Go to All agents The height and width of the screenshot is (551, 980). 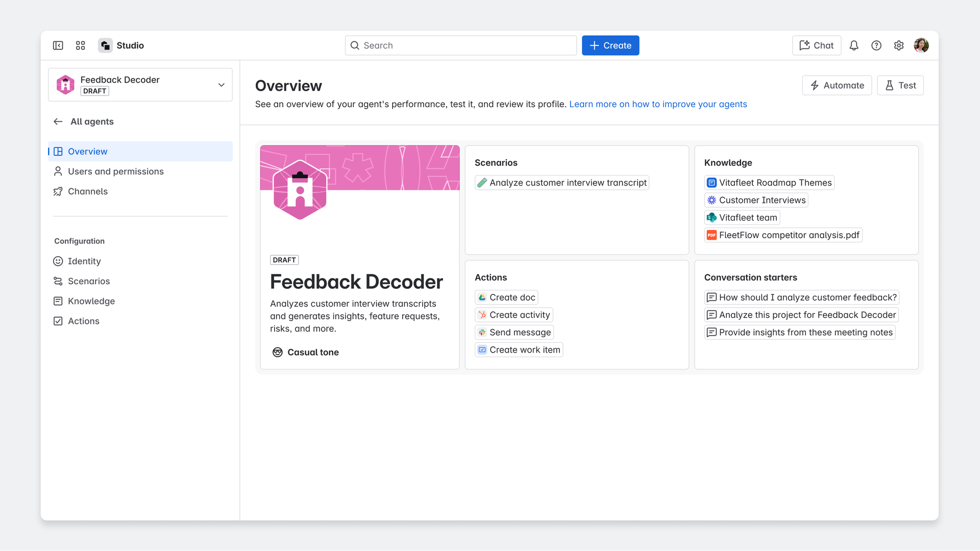92,121
